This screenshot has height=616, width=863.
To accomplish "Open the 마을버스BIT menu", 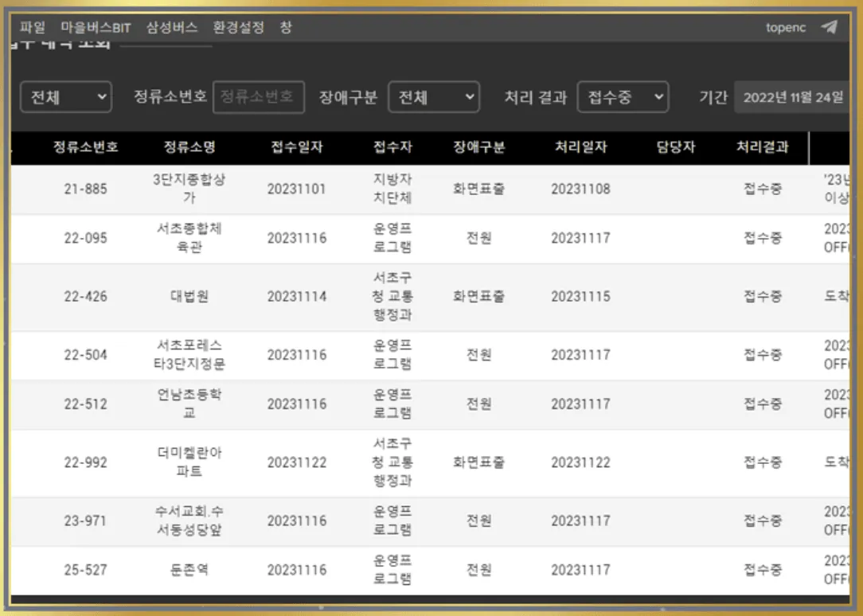I will 96,27.
